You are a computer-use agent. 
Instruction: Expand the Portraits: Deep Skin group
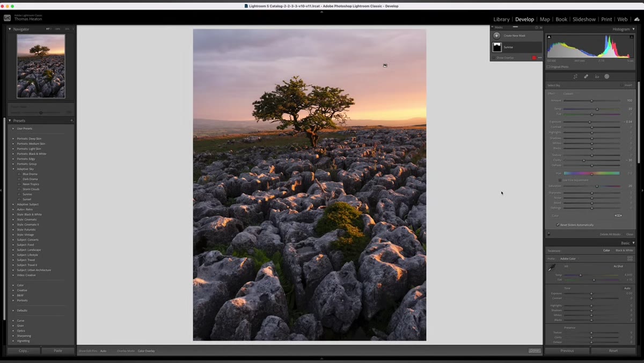(x=13, y=139)
